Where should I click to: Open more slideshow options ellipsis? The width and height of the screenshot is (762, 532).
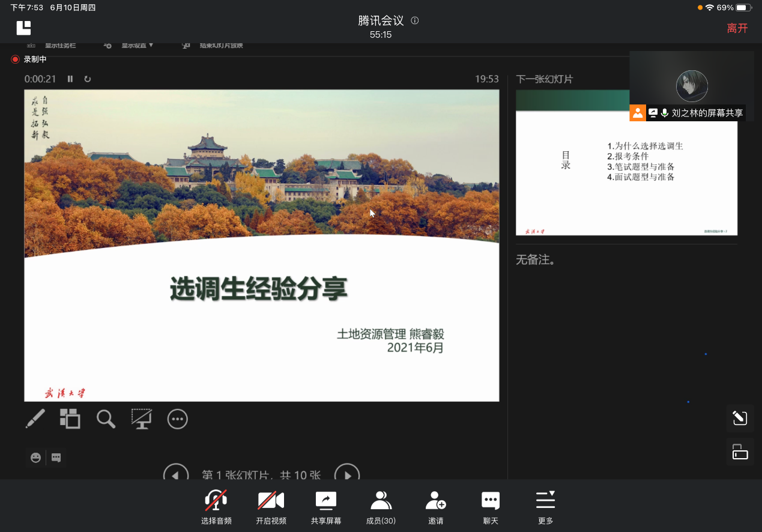pos(178,419)
